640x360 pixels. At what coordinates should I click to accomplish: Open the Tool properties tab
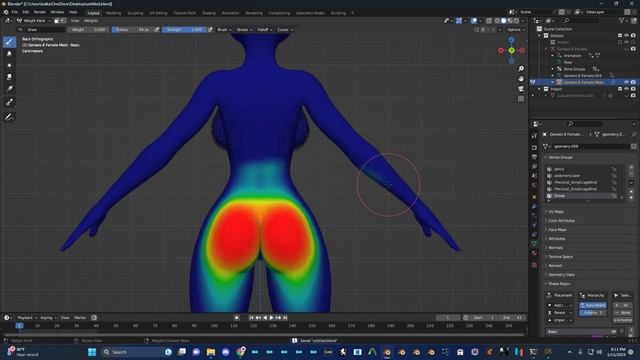534,136
